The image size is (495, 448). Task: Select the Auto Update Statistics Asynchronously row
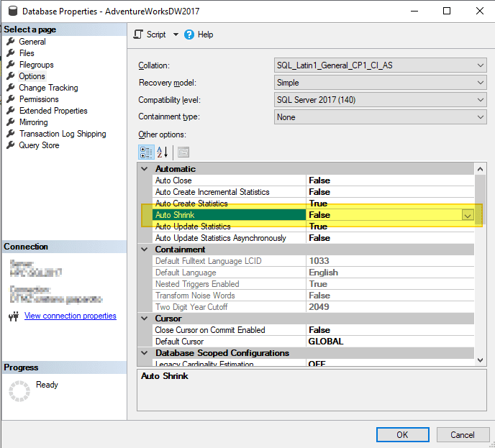tap(313, 238)
